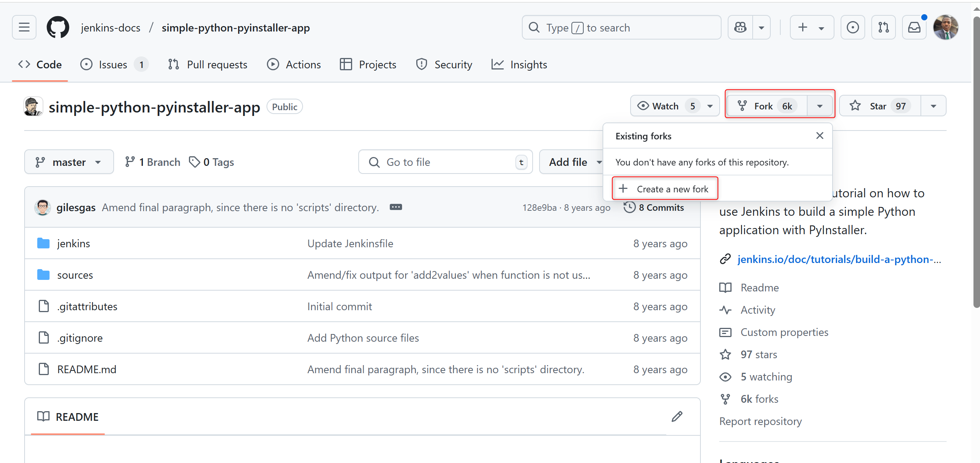The width and height of the screenshot is (980, 463).
Task: Click the page vertical scrollbar
Action: coord(977,161)
